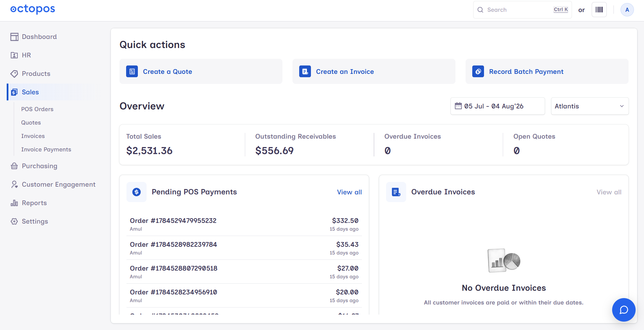Screen dimensions: 644x330
Task: Click the Sales sidebar icon
Action: coord(14,92)
